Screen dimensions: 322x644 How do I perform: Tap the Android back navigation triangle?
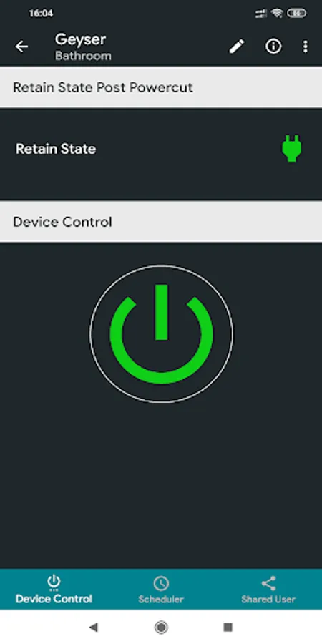click(x=94, y=627)
